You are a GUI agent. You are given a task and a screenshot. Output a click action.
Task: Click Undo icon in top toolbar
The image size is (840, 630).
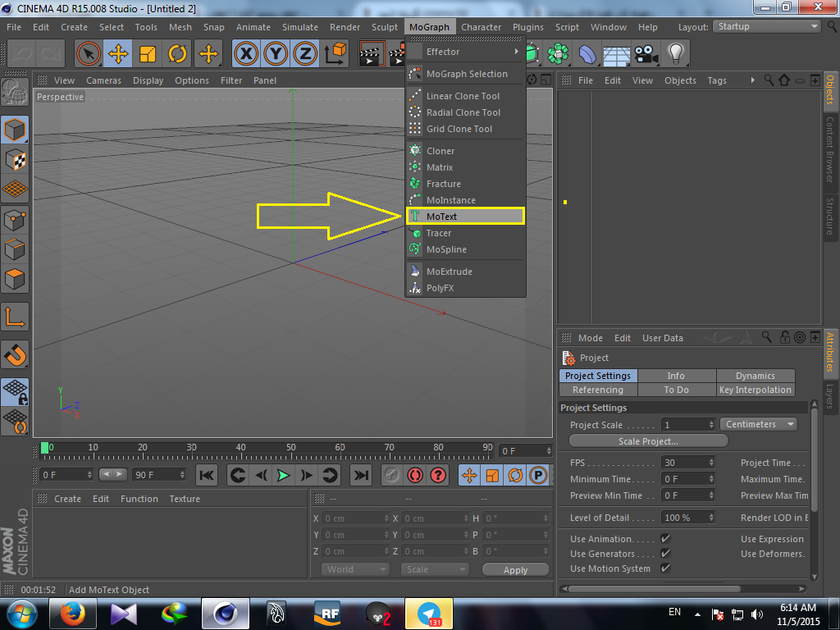click(x=22, y=54)
